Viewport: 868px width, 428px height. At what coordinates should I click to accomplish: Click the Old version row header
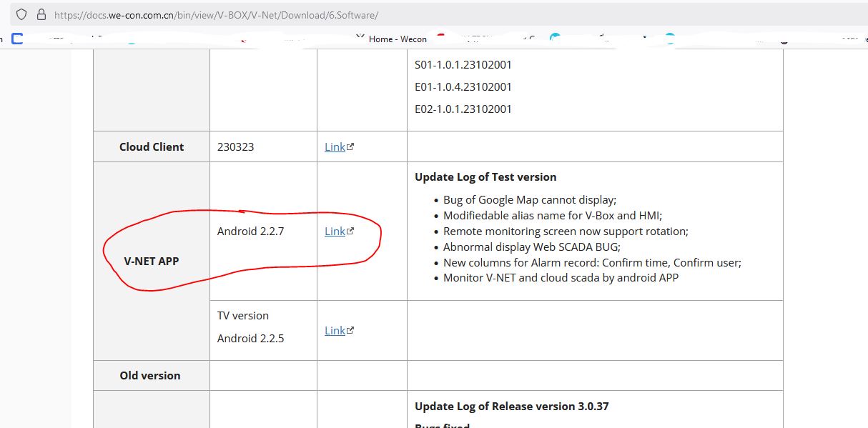[x=150, y=375]
